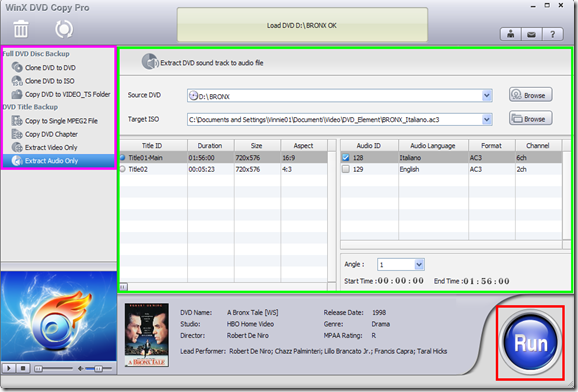Click Browse button for Source DVD

coord(530,95)
